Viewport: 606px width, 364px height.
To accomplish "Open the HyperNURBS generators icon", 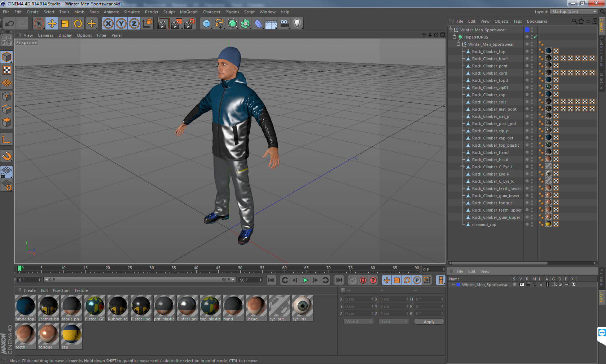I will (x=232, y=24).
